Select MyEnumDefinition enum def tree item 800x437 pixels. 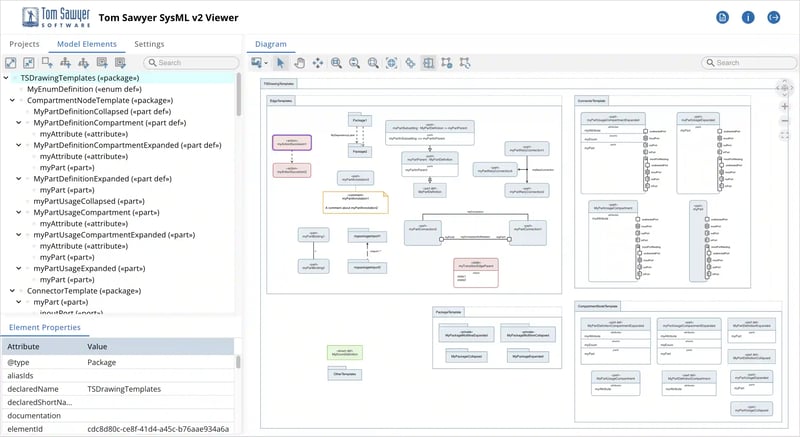point(84,89)
